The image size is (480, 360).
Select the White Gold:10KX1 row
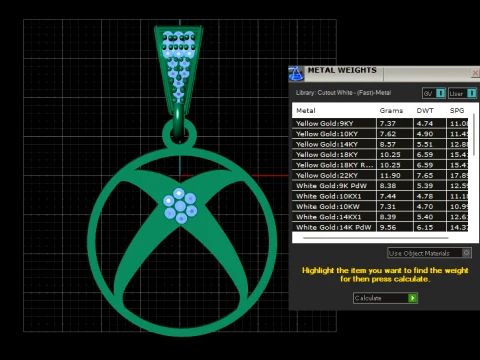[380, 196]
